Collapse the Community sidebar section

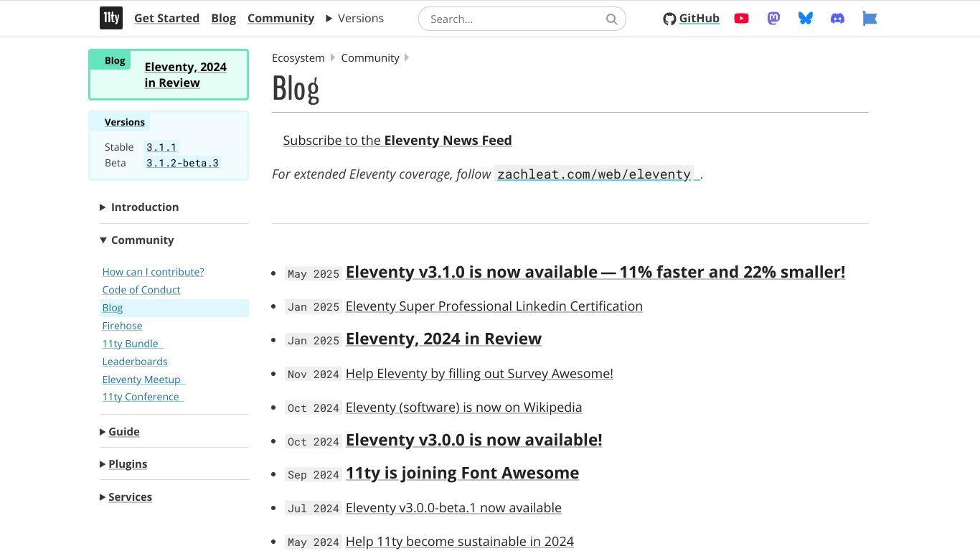click(x=137, y=240)
